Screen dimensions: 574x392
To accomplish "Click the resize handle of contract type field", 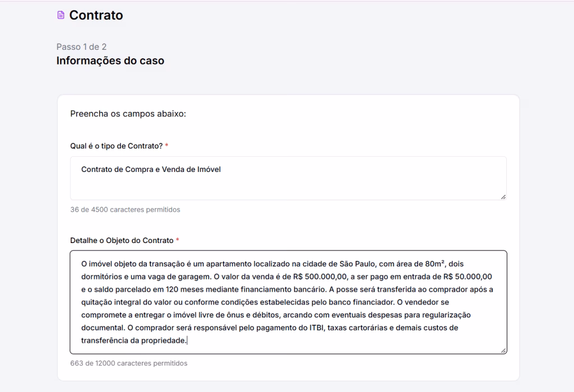I will click(x=503, y=197).
